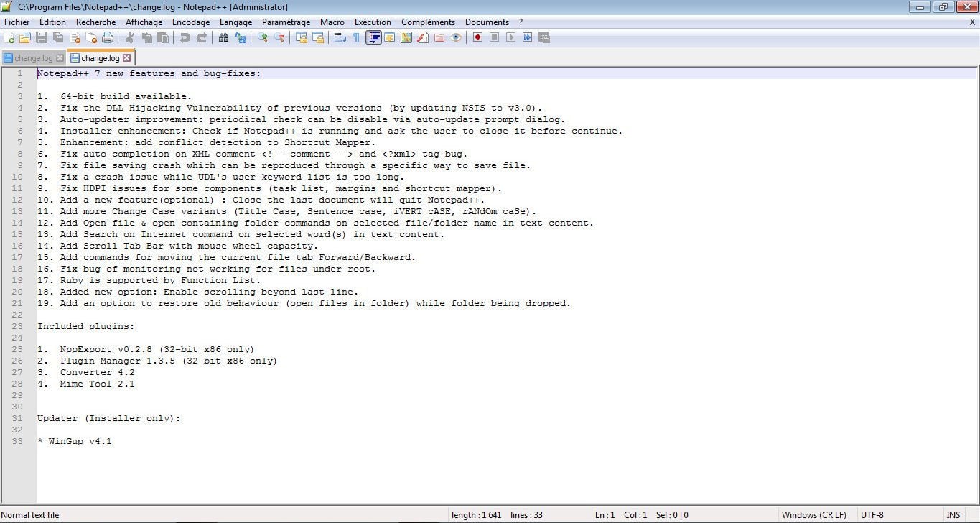The width and height of the screenshot is (980, 523).
Task: Print the document using the printer icon
Action: pos(108,37)
